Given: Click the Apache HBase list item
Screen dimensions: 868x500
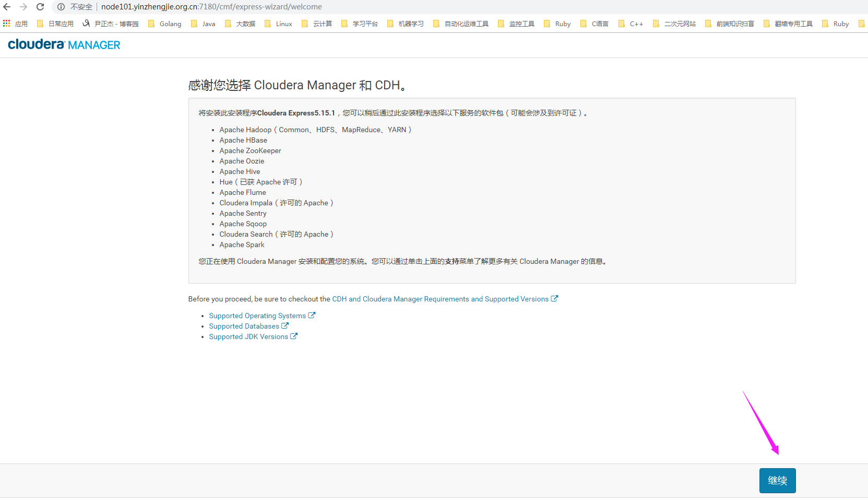Looking at the screenshot, I should tap(243, 140).
